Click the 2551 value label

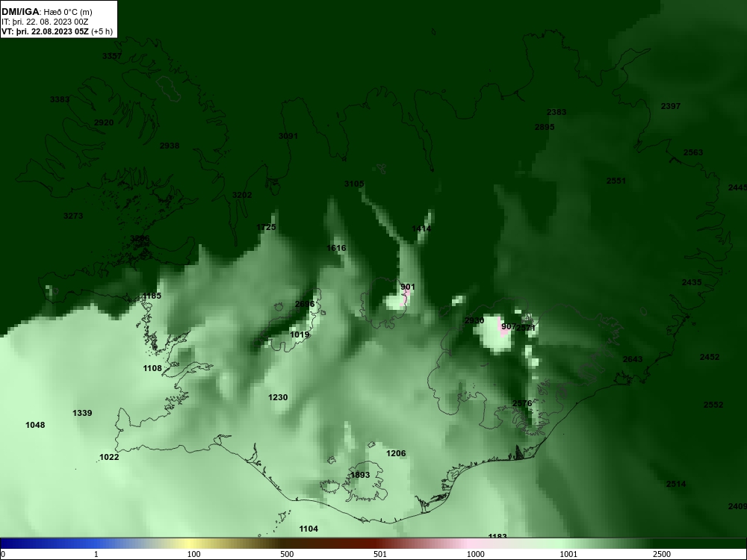pos(616,181)
